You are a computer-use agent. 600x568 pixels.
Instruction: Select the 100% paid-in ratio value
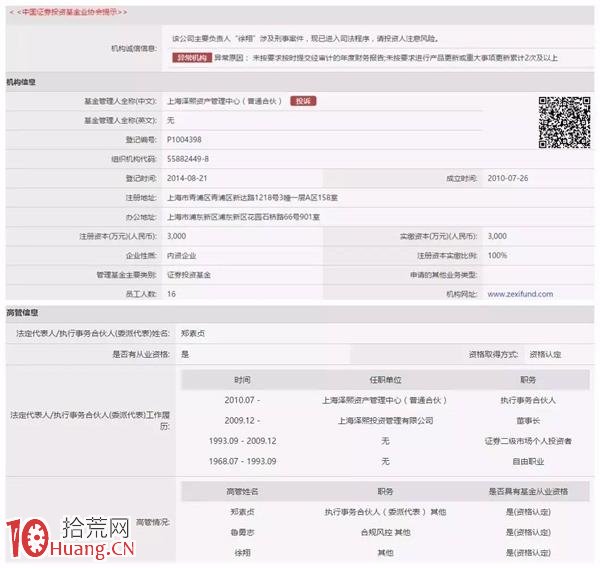[497, 255]
